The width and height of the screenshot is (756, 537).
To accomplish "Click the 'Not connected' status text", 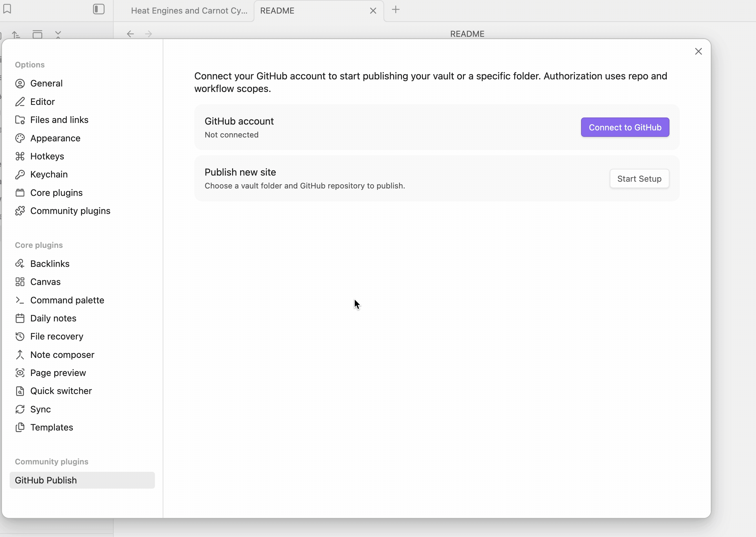I will coord(231,135).
